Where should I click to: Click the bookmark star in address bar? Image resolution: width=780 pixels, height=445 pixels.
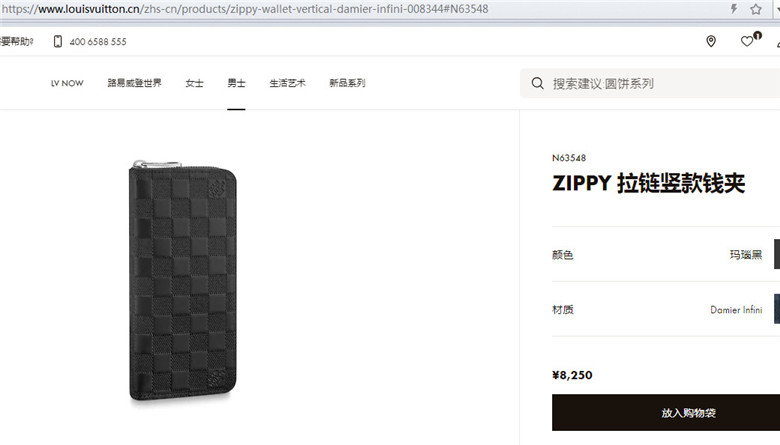click(x=756, y=9)
